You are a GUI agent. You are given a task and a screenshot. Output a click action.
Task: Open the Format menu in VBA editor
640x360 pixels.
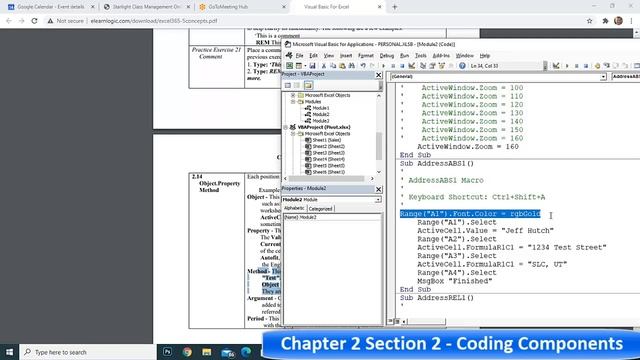[x=366, y=56]
